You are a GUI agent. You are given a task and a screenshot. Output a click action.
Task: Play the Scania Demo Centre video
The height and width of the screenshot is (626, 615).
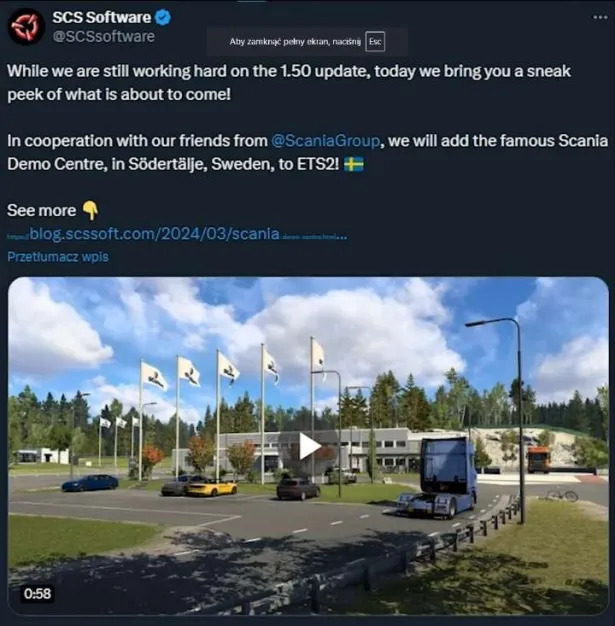(x=309, y=446)
